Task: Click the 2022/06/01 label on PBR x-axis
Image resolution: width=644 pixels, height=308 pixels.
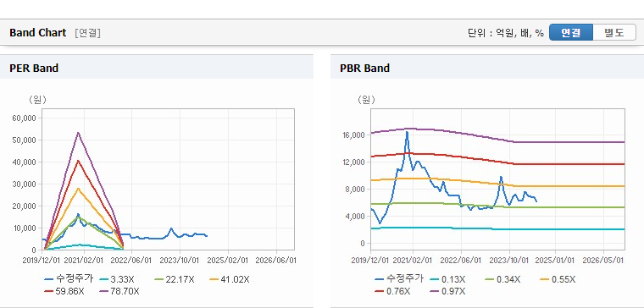Action: tap(460, 260)
